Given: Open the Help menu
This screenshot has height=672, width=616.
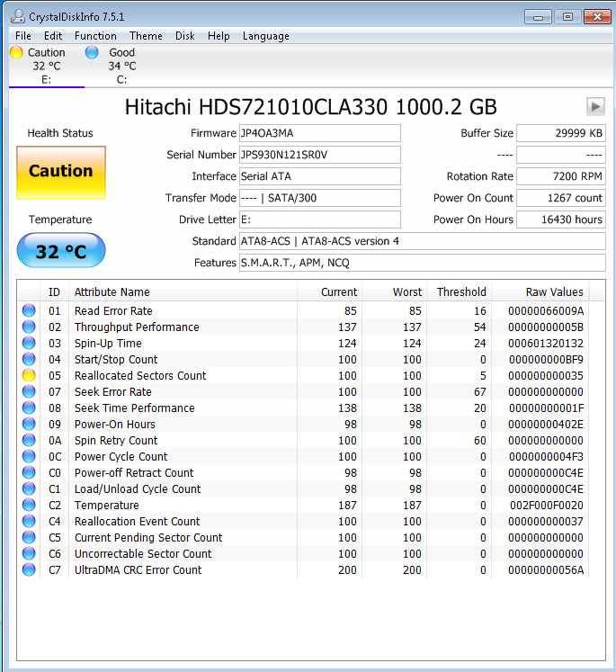Looking at the screenshot, I should (219, 36).
